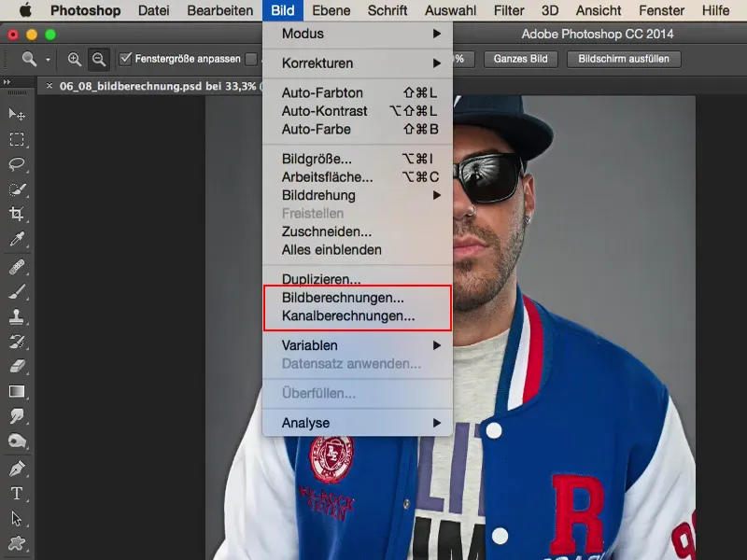
Task: Open the Ebene menu
Action: 331,10
